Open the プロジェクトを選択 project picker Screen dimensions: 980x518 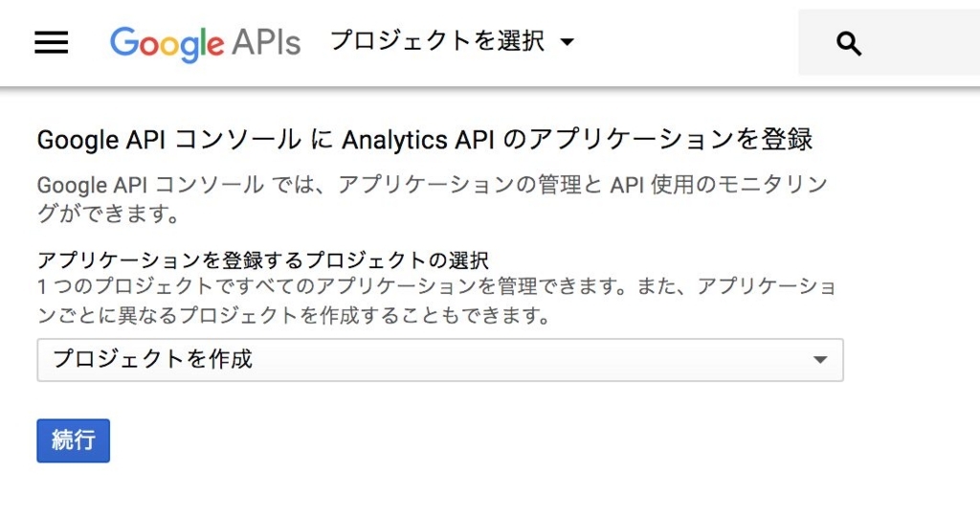pos(452,42)
